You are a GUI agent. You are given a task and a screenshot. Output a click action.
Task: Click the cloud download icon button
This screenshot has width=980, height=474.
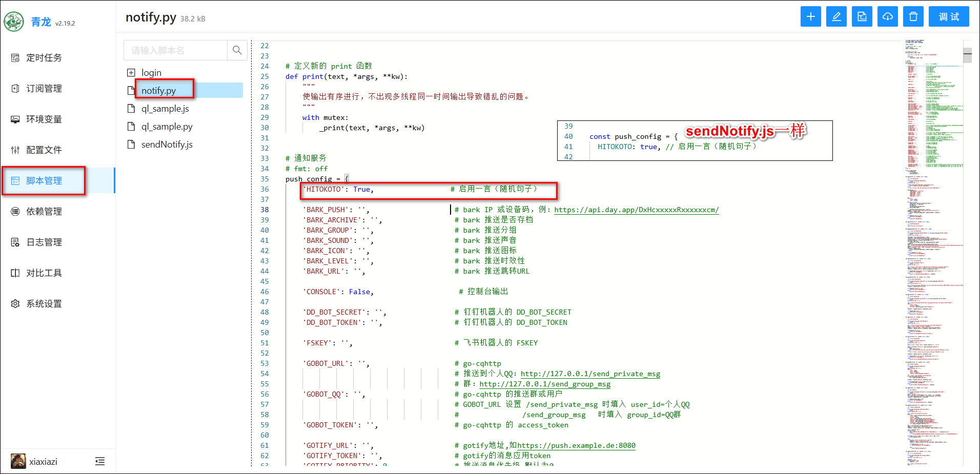coord(887,16)
